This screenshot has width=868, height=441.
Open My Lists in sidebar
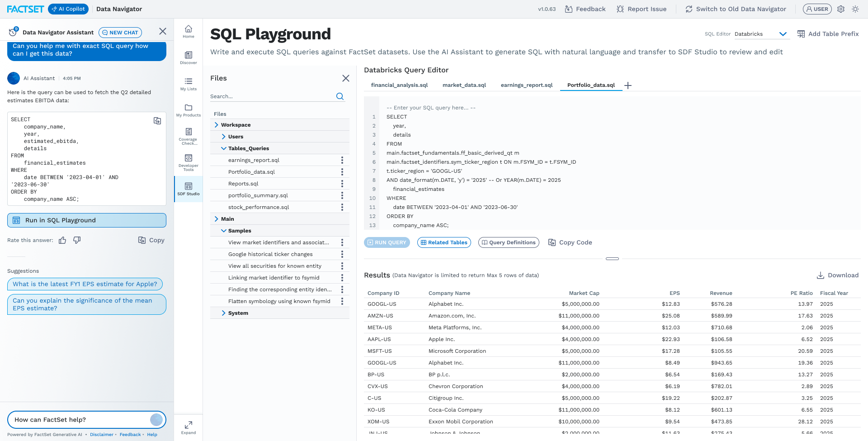189,84
